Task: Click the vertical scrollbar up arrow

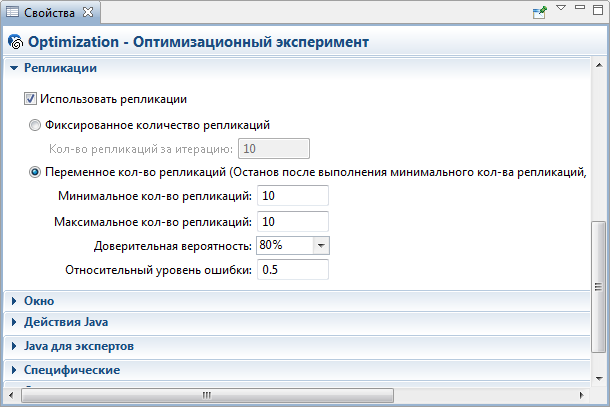Action: (599, 65)
